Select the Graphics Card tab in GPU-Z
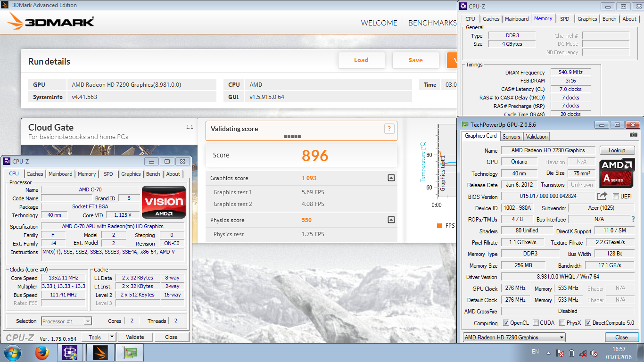 481,136
